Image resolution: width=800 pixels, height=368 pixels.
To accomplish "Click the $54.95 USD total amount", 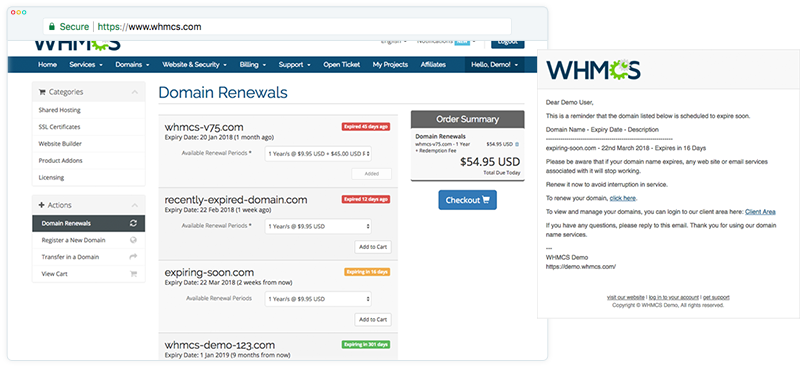I will (x=490, y=162).
